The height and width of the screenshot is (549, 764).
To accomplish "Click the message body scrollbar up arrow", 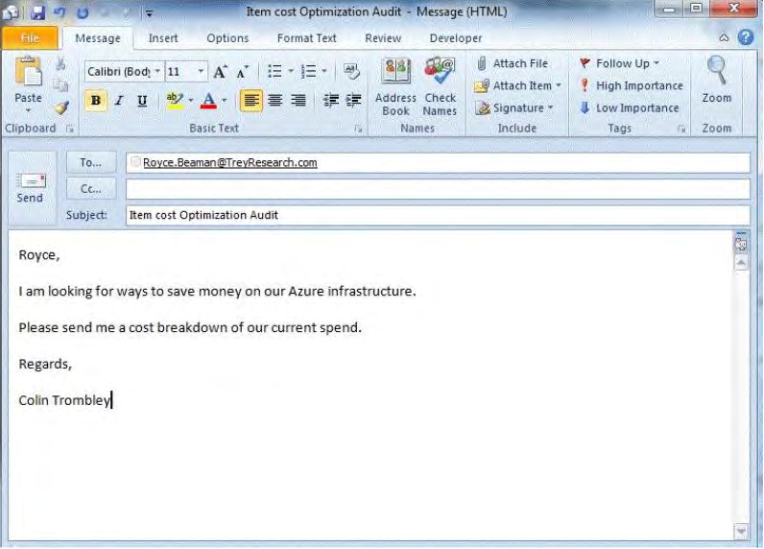I will [x=741, y=263].
